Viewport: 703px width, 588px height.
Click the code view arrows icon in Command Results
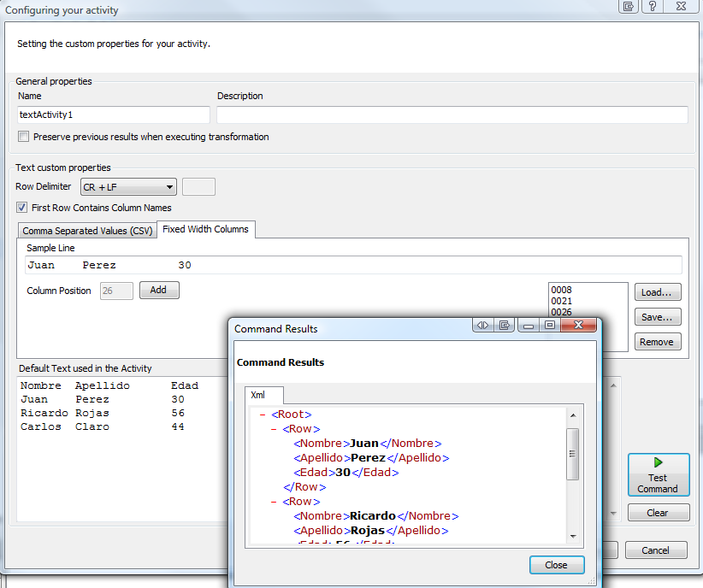click(483, 325)
